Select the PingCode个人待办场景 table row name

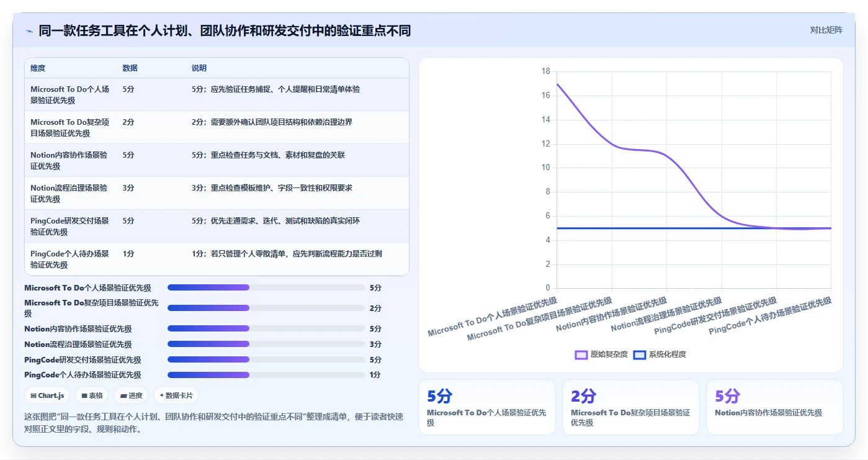pos(70,259)
